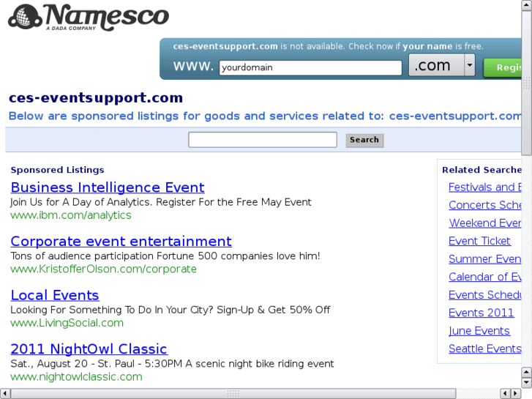The height and width of the screenshot is (399, 532).
Task: Click the sponsored listings search box
Action: (x=263, y=140)
